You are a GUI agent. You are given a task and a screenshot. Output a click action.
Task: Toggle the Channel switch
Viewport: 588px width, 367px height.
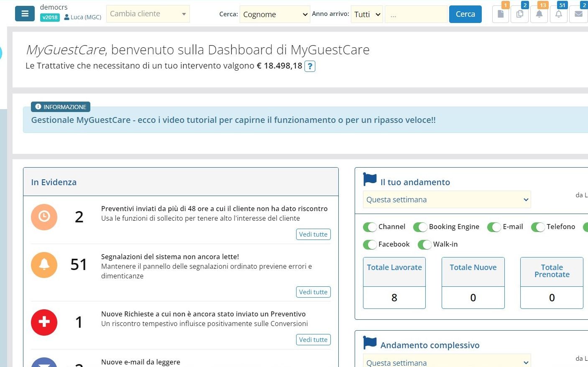pyautogui.click(x=370, y=227)
